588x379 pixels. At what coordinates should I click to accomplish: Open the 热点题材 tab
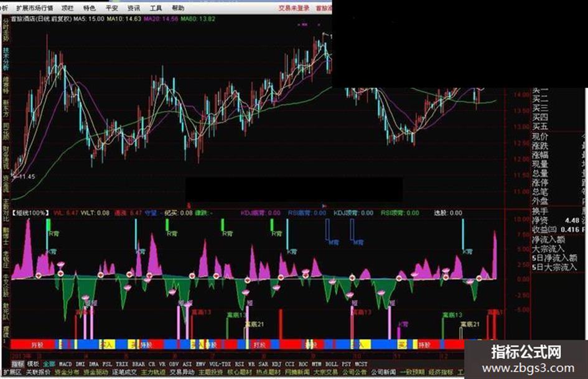[269, 372]
